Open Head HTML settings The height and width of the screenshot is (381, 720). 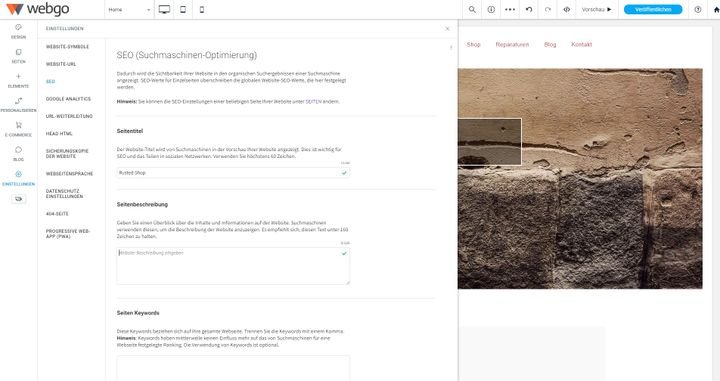click(x=59, y=134)
